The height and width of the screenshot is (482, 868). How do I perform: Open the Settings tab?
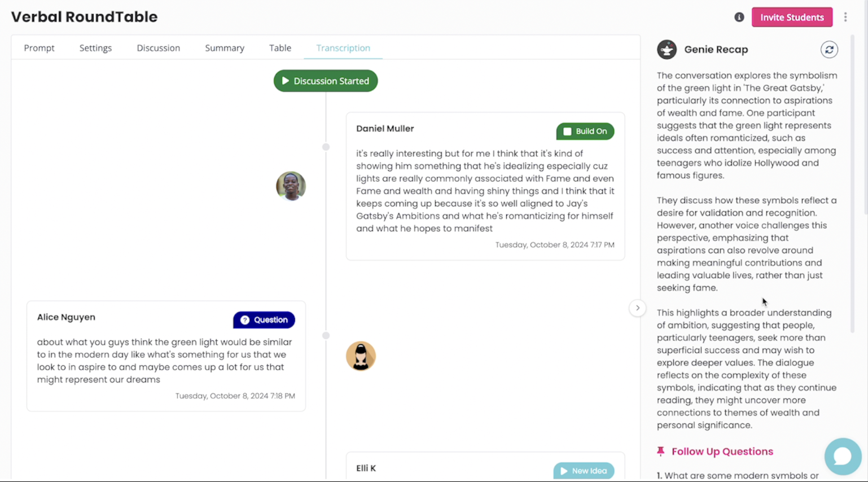point(95,48)
